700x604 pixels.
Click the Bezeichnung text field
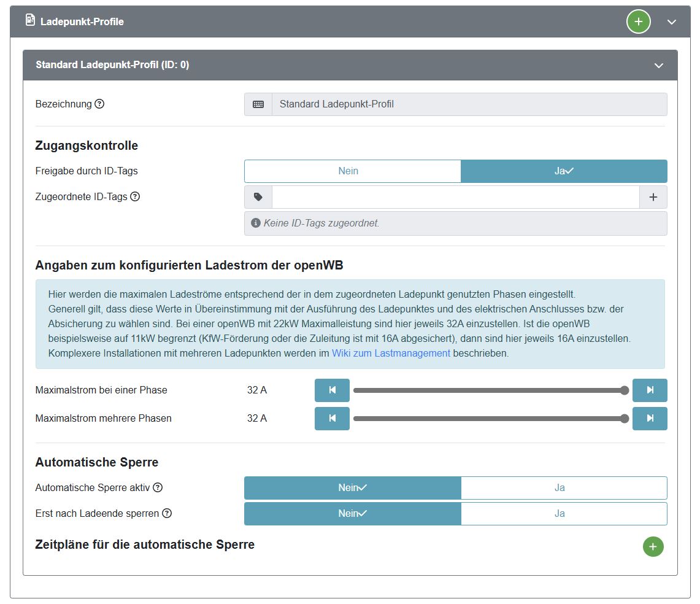[469, 104]
